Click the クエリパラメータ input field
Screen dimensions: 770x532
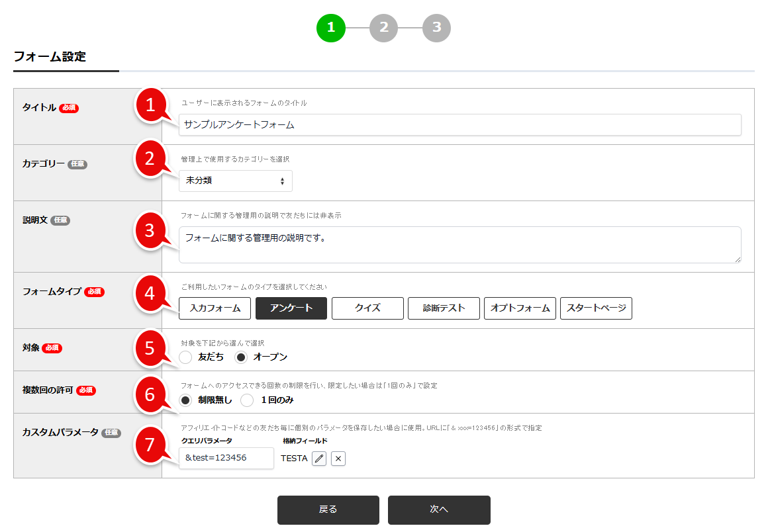pyautogui.click(x=226, y=458)
